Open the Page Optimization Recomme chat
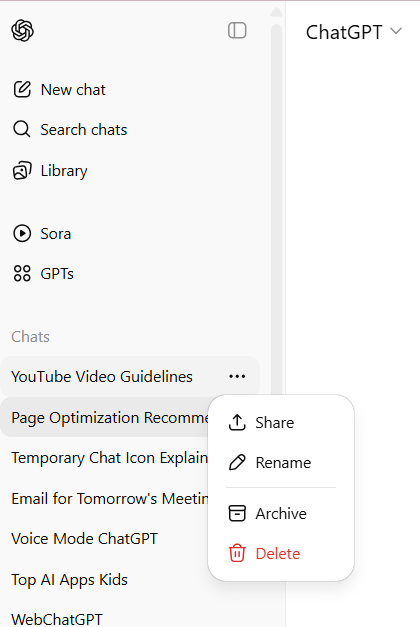Screen dimensions: 420x627 [105, 417]
